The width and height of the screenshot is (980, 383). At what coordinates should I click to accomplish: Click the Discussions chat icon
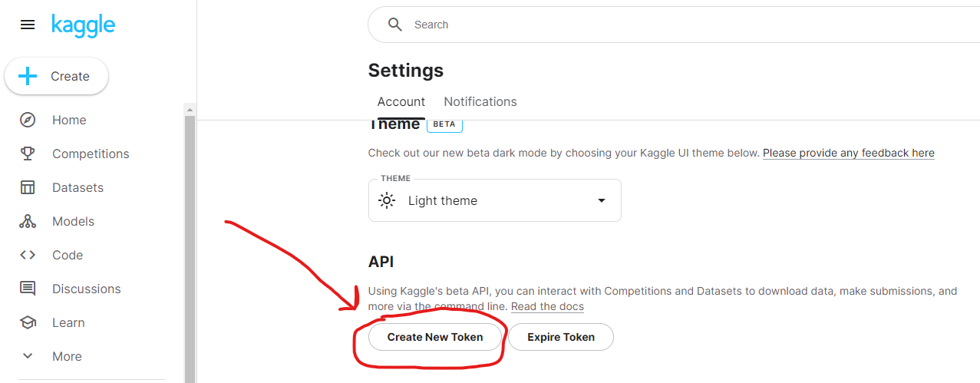click(x=28, y=289)
